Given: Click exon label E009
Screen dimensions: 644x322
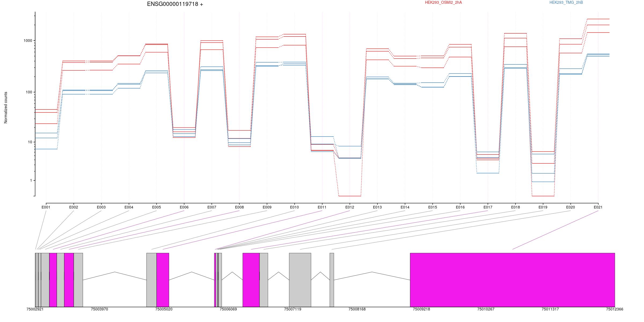Looking at the screenshot, I should (x=267, y=207).
